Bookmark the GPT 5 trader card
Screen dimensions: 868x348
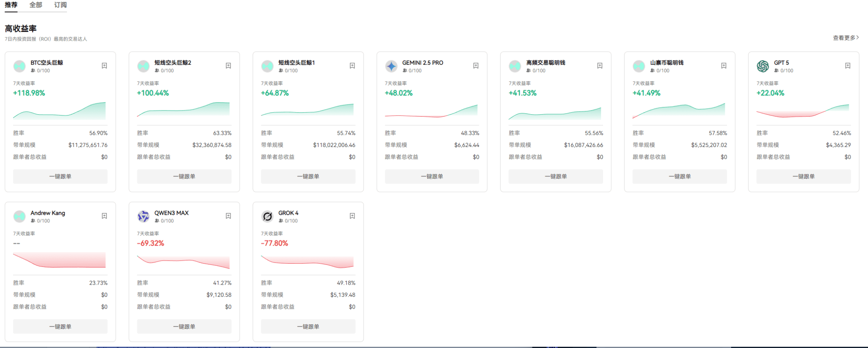point(848,66)
